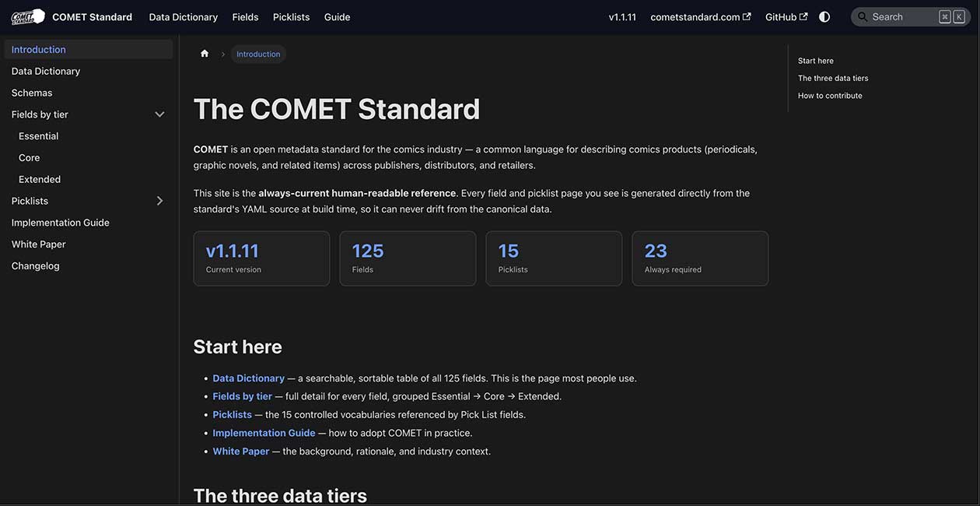This screenshot has height=506, width=980.
Task: Expand the Picklists sidebar chevron
Action: [x=159, y=201]
